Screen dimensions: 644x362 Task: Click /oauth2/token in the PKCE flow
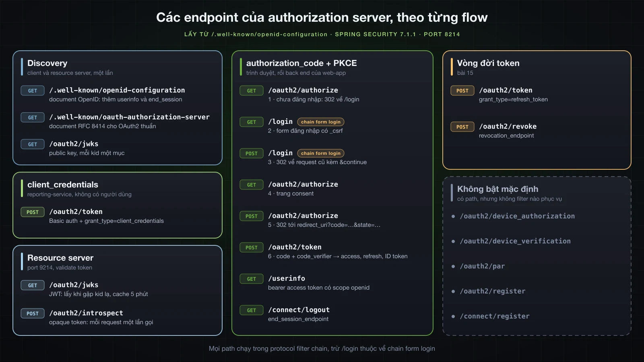click(x=295, y=247)
